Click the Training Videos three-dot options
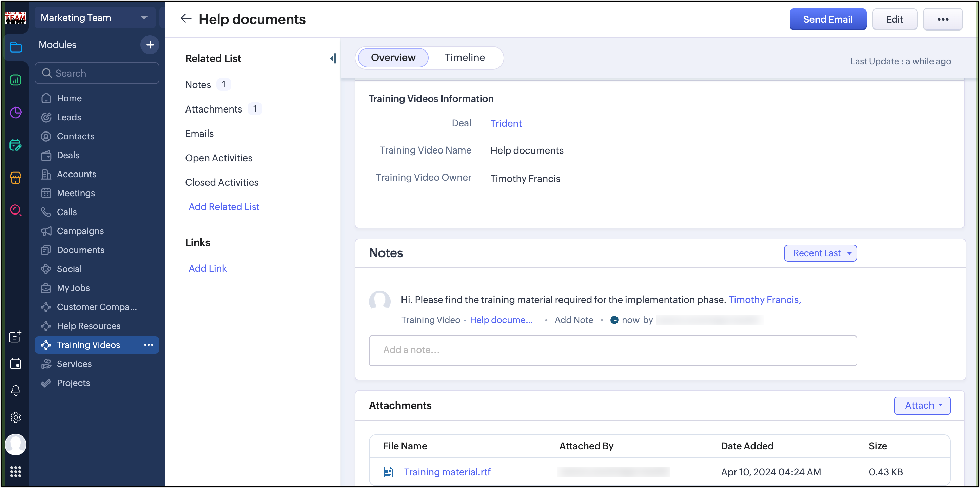Screen dimensions: 980x488 [x=149, y=345]
